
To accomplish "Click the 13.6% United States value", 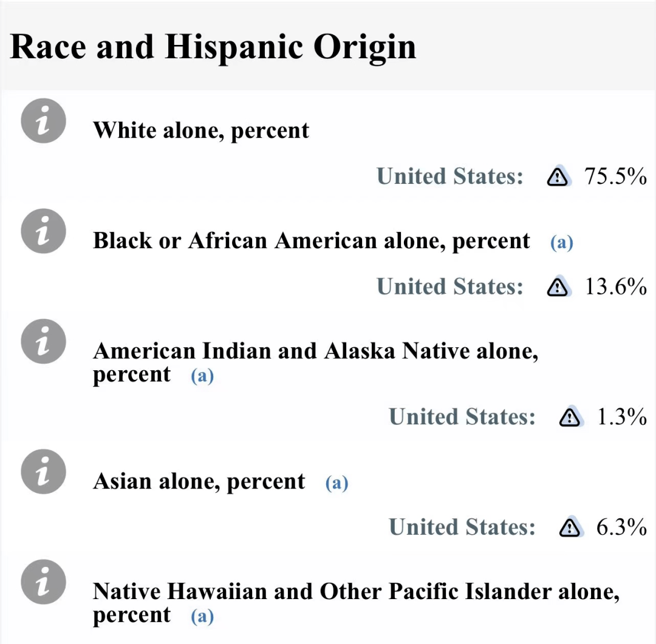I will [x=615, y=286].
